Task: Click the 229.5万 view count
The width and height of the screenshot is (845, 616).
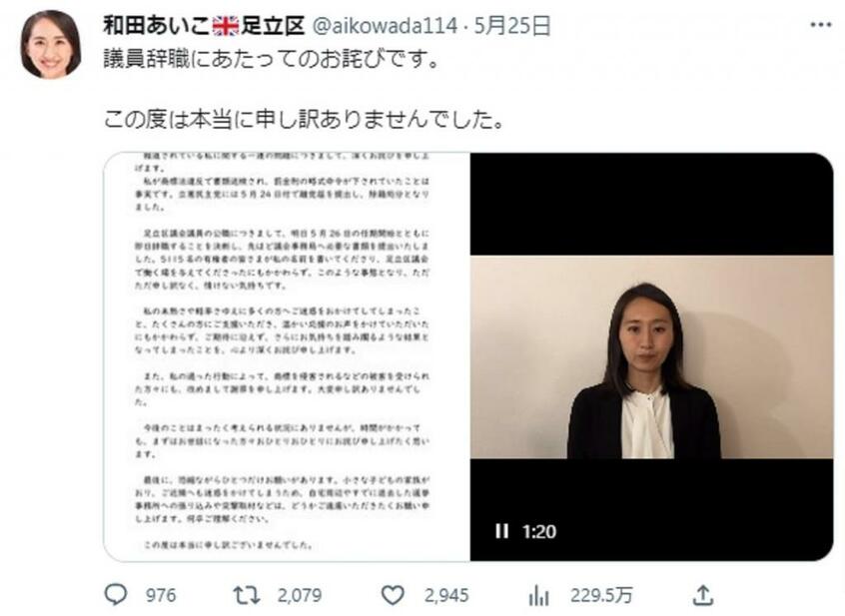Action: point(601,596)
